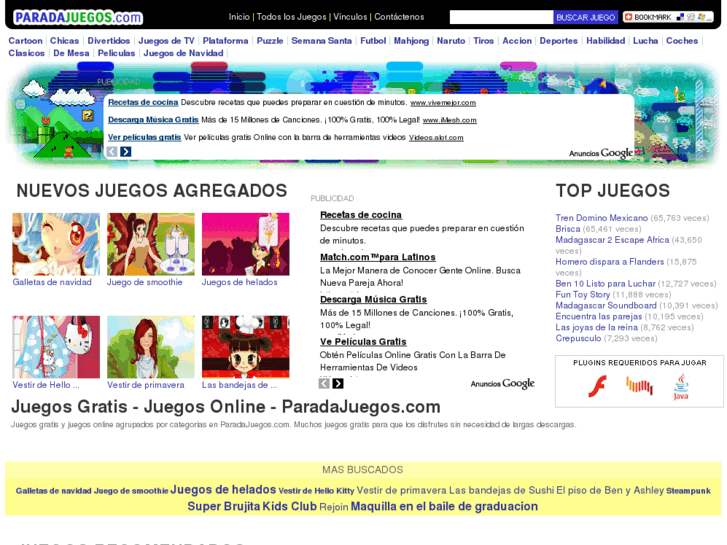Select the Plataforma category
The width and height of the screenshot is (727, 545).
pos(225,41)
